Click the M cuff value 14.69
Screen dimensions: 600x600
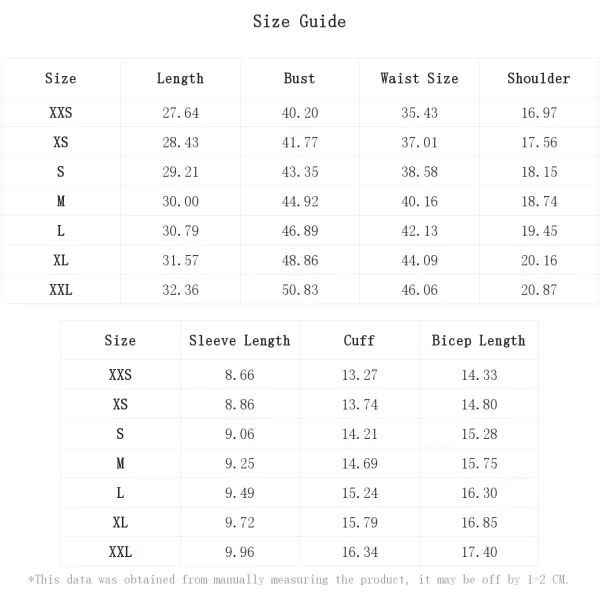point(360,463)
